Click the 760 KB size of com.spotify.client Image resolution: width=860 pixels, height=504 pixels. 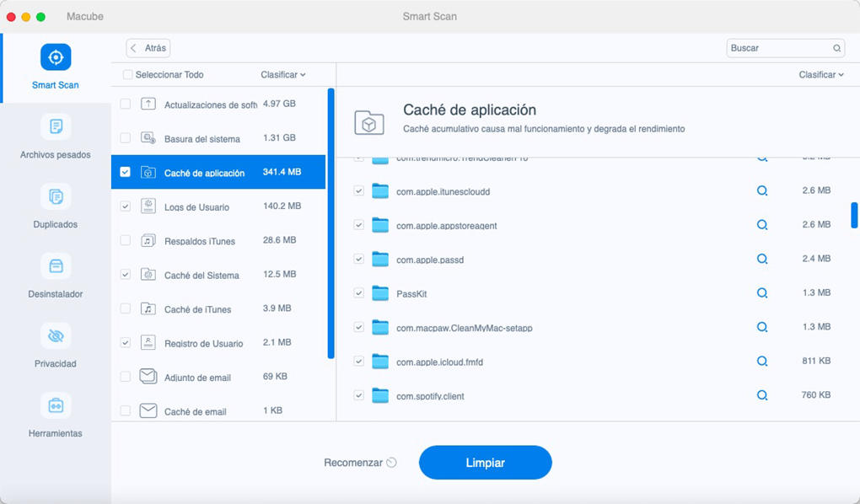(x=815, y=395)
